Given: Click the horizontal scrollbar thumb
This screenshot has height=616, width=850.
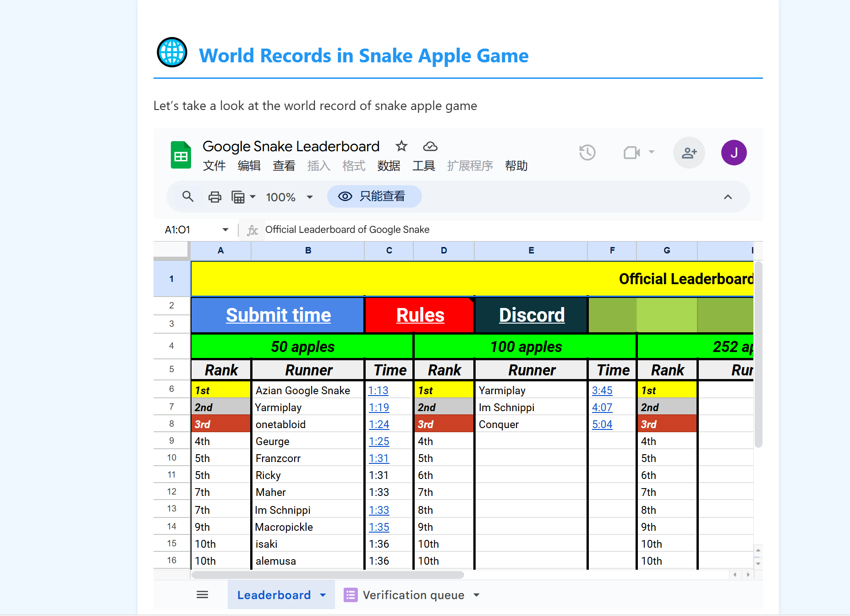Looking at the screenshot, I should point(328,575).
